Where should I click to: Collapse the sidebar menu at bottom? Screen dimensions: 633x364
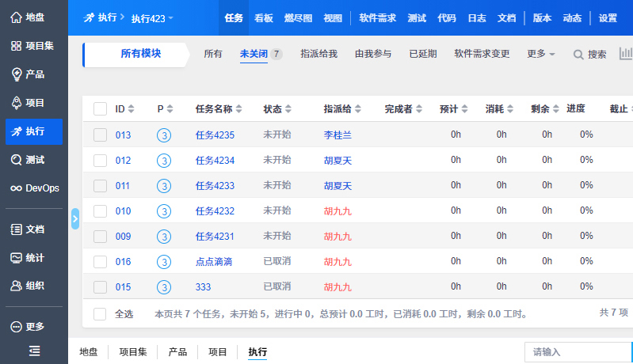coord(34,351)
